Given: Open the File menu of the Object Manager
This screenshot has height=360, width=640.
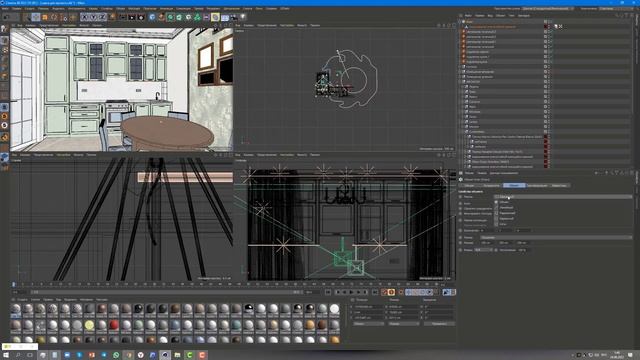Looking at the screenshot, I should pyautogui.click(x=468, y=16).
